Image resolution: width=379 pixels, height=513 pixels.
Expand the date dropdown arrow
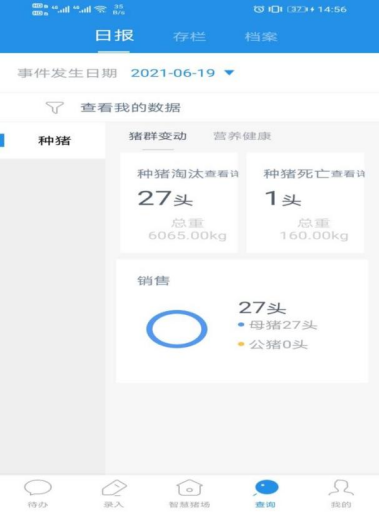(229, 72)
